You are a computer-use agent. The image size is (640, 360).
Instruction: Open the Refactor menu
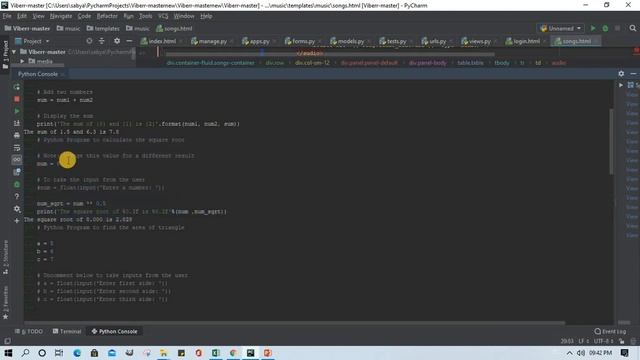pos(107,16)
